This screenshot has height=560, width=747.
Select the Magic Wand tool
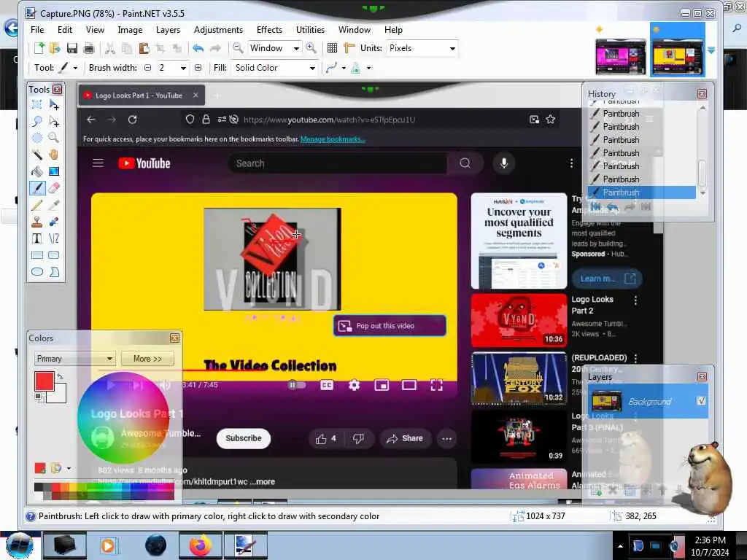pyautogui.click(x=36, y=155)
